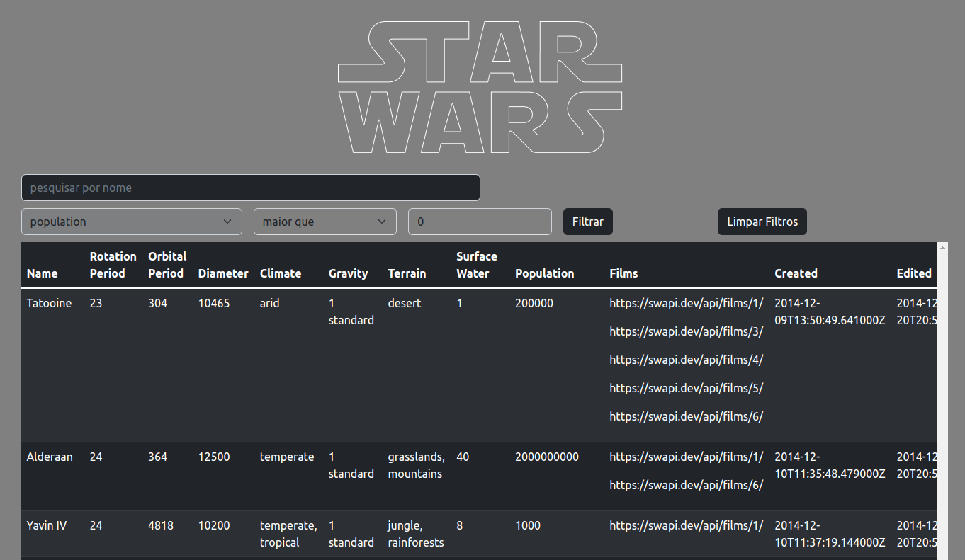965x560 pixels.
Task: Click Alderaan's surface water value 40
Action: [463, 457]
